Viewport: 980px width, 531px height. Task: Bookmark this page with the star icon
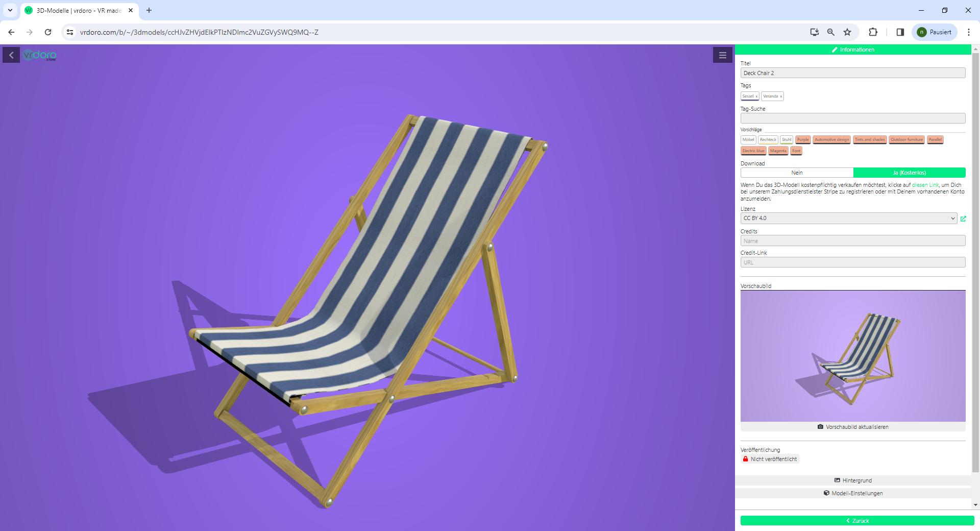[847, 32]
